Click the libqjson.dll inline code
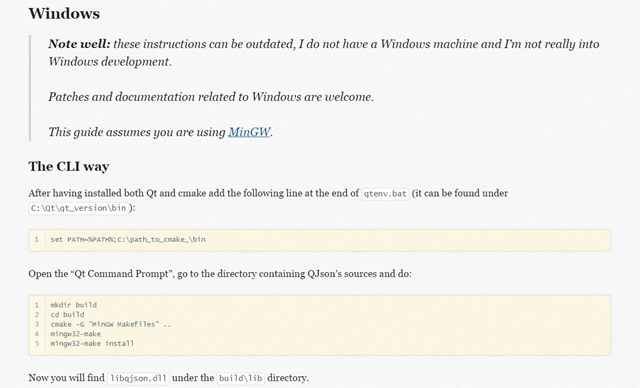The image size is (640, 388). click(138, 378)
